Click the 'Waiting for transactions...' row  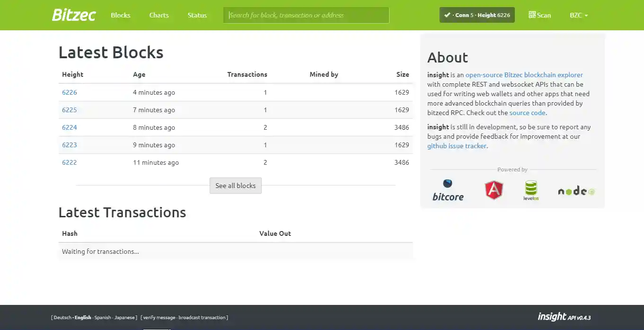(x=236, y=251)
